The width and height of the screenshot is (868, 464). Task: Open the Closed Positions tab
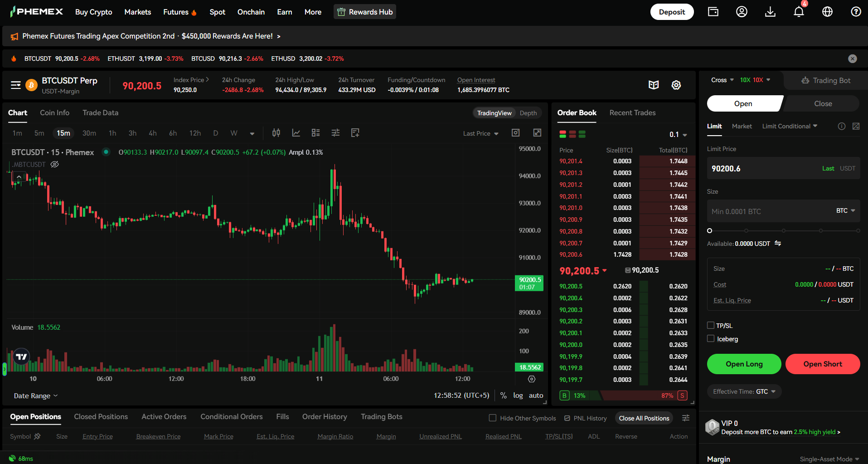pyautogui.click(x=101, y=416)
